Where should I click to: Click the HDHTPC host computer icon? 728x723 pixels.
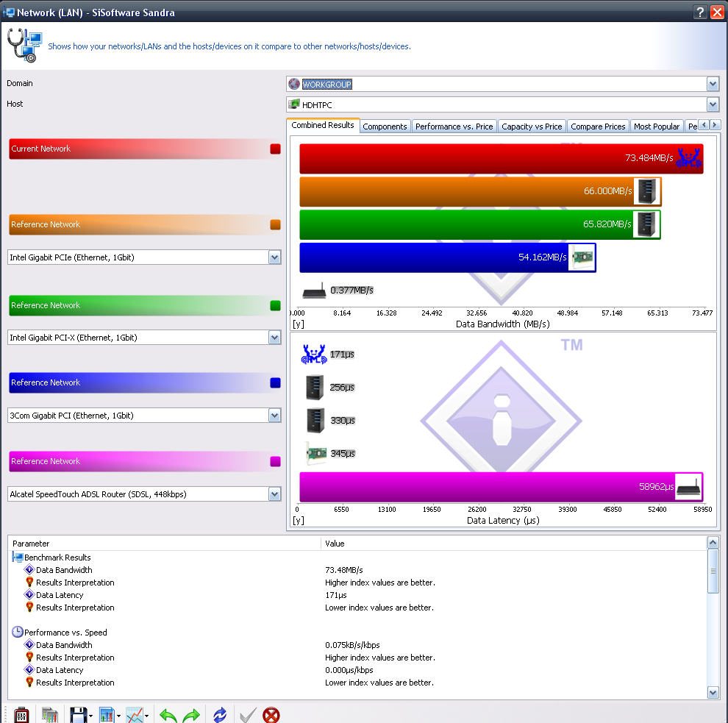tap(294, 104)
